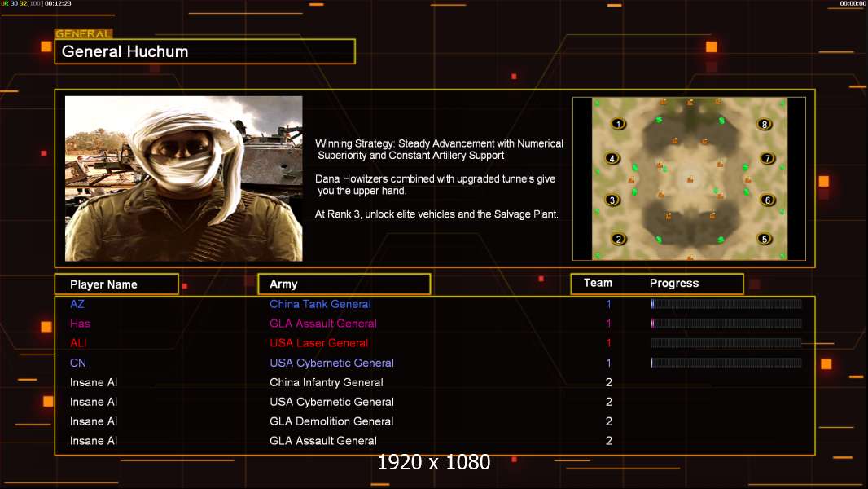Image resolution: width=868 pixels, height=489 pixels.
Task: Select USA Laser General army for ALI
Action: tap(319, 343)
